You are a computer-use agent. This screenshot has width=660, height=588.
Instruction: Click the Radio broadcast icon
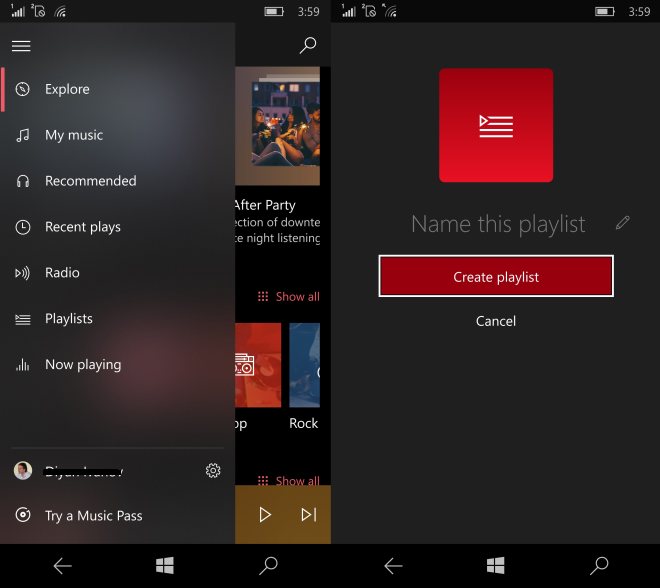pyautogui.click(x=23, y=273)
